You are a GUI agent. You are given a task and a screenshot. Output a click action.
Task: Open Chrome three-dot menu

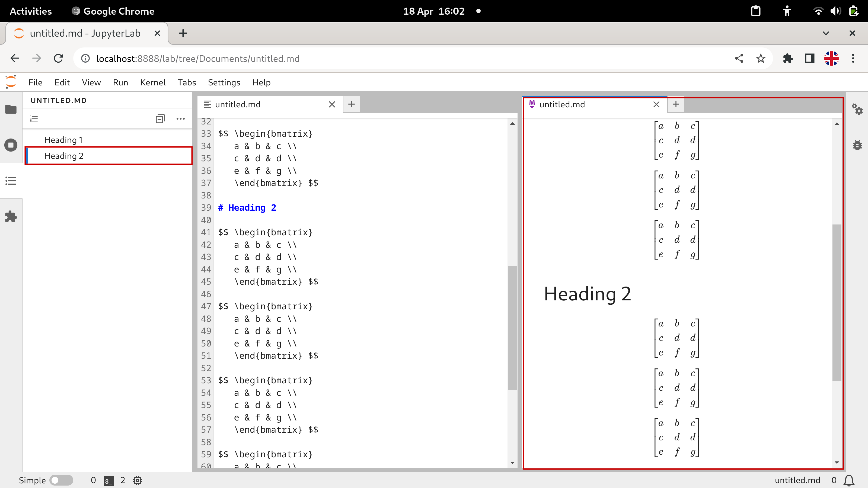[x=853, y=59]
